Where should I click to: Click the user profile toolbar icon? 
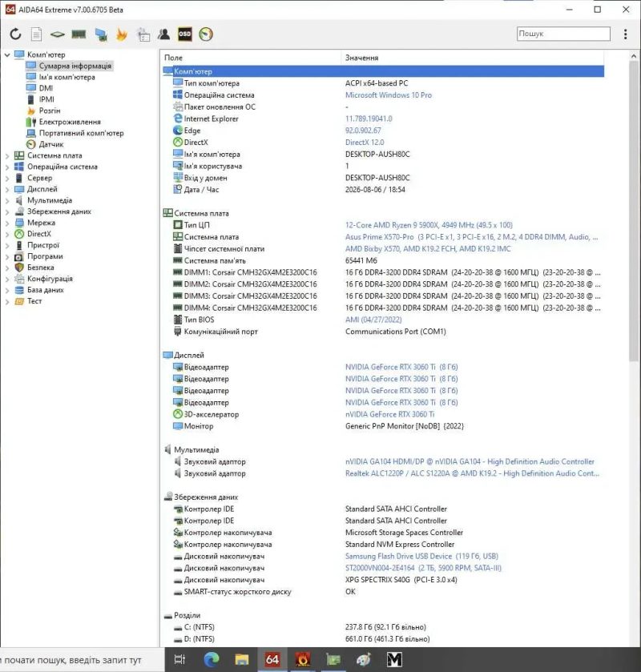click(163, 34)
